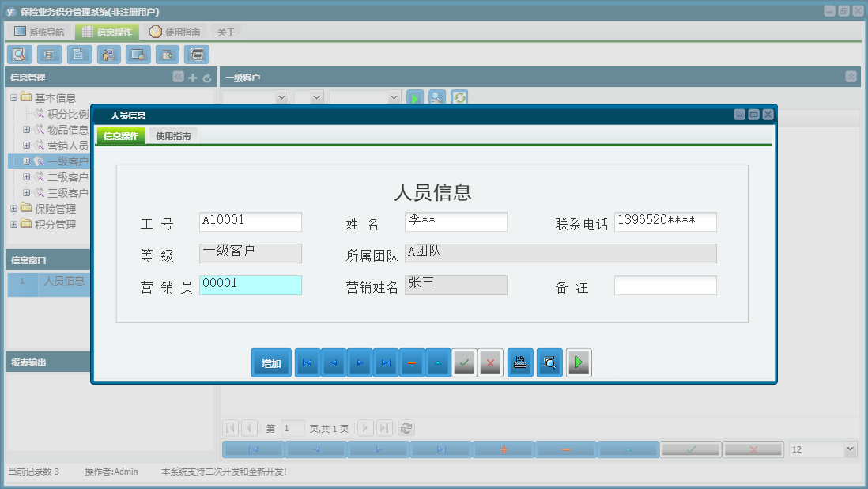Click the plus icon on the 信息管理 header
This screenshot has height=489, width=868.
191,78
